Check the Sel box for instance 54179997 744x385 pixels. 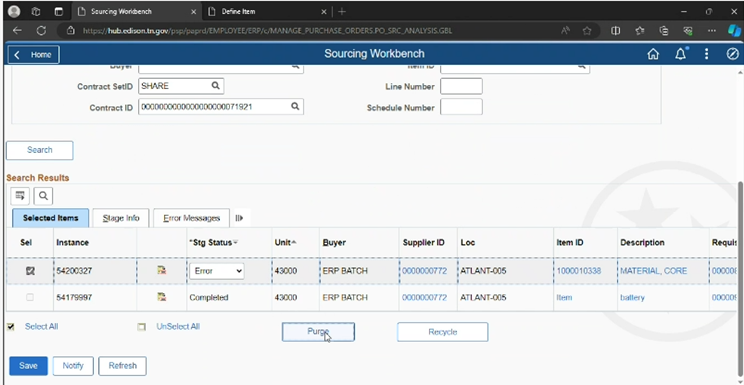pyautogui.click(x=30, y=297)
